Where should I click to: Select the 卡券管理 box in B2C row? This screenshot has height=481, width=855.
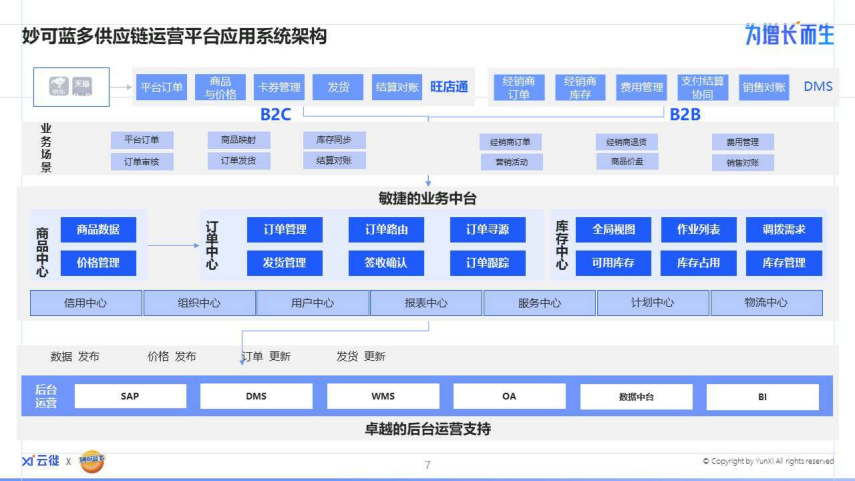[278, 87]
